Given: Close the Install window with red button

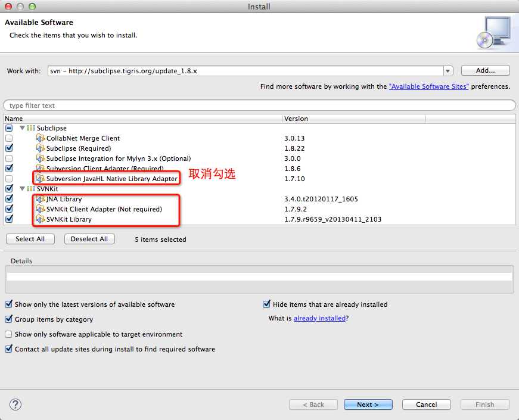Looking at the screenshot, I should [x=8, y=7].
